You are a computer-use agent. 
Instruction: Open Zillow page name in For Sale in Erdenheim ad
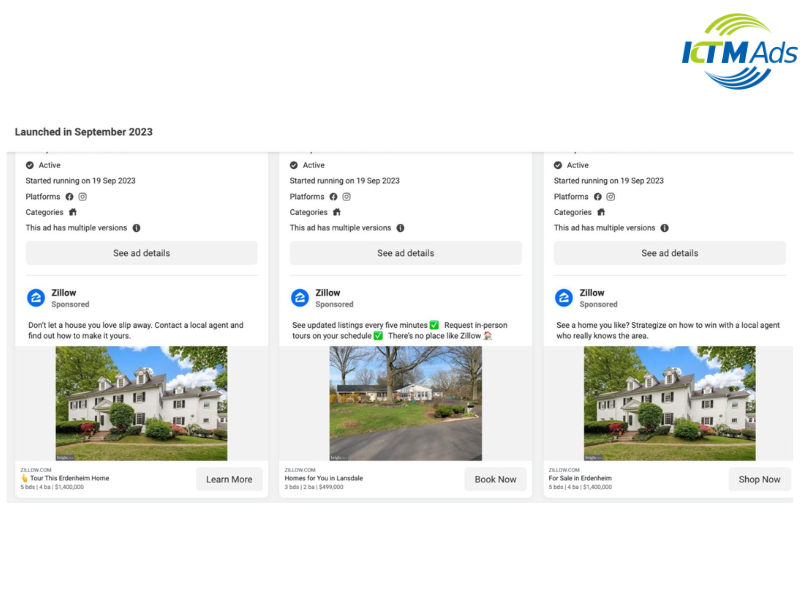[x=592, y=293]
